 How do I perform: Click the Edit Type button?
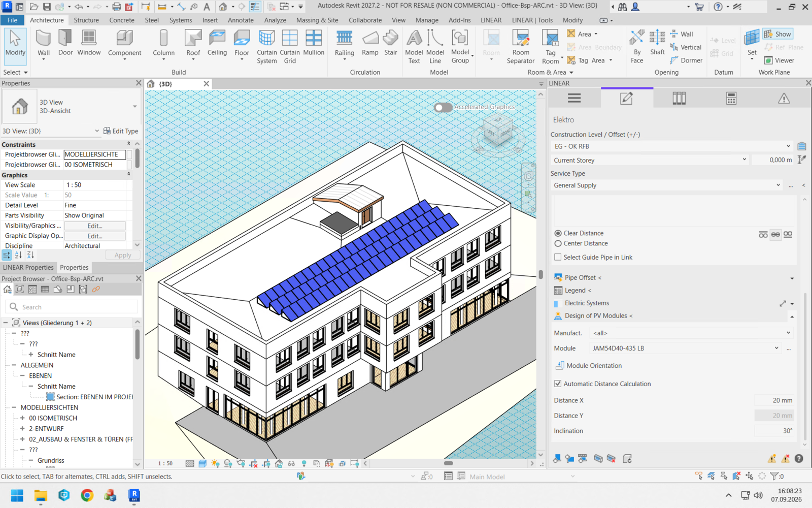[121, 131]
